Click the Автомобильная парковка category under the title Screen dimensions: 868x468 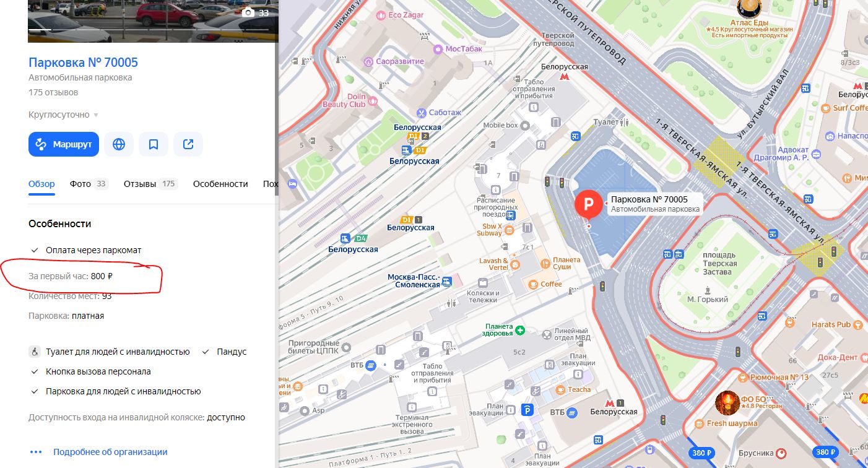click(x=80, y=77)
